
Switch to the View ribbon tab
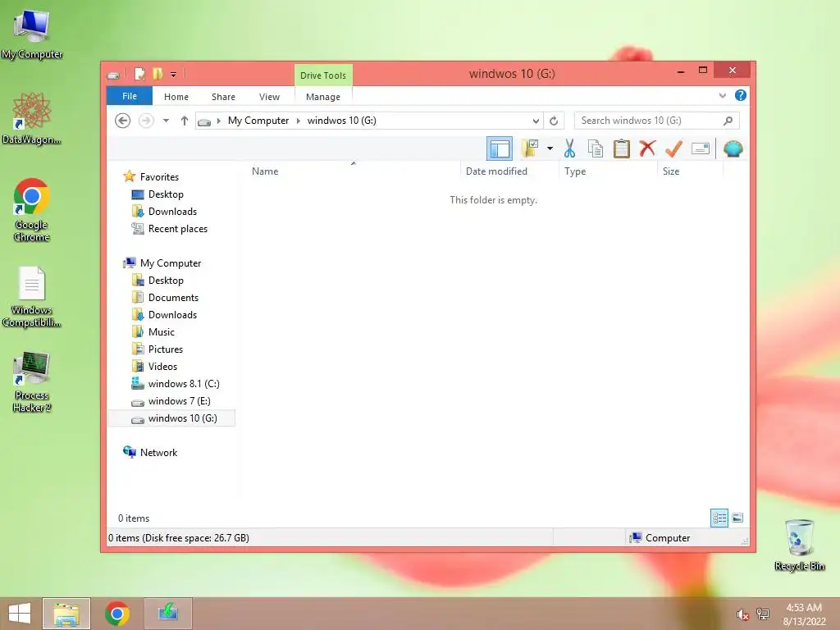[269, 97]
